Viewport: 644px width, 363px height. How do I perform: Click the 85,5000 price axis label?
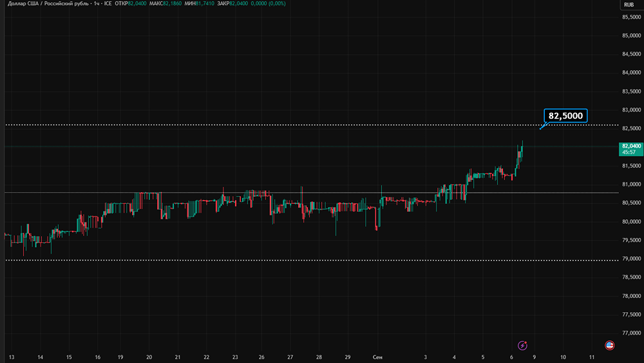(x=631, y=17)
